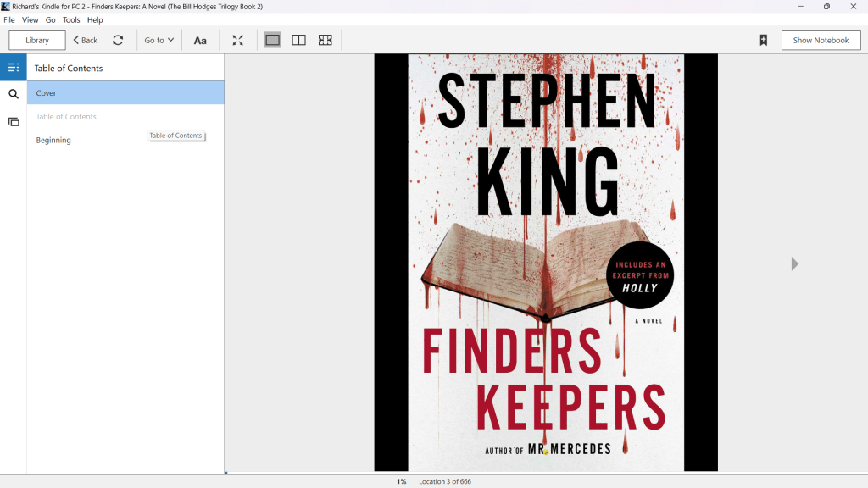Go to next page arrow
The width and height of the screenshot is (868, 488).
[x=794, y=263]
